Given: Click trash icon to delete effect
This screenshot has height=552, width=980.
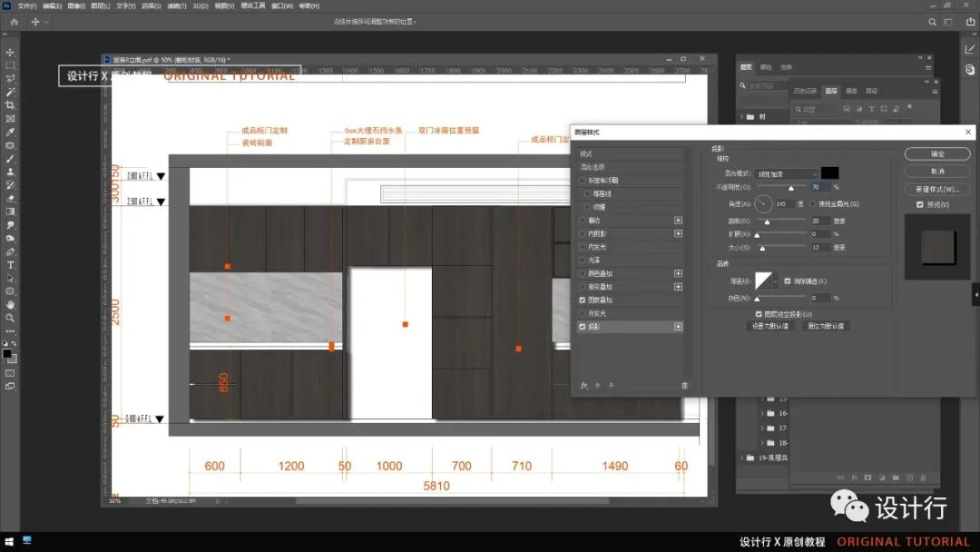Looking at the screenshot, I should click(x=684, y=386).
